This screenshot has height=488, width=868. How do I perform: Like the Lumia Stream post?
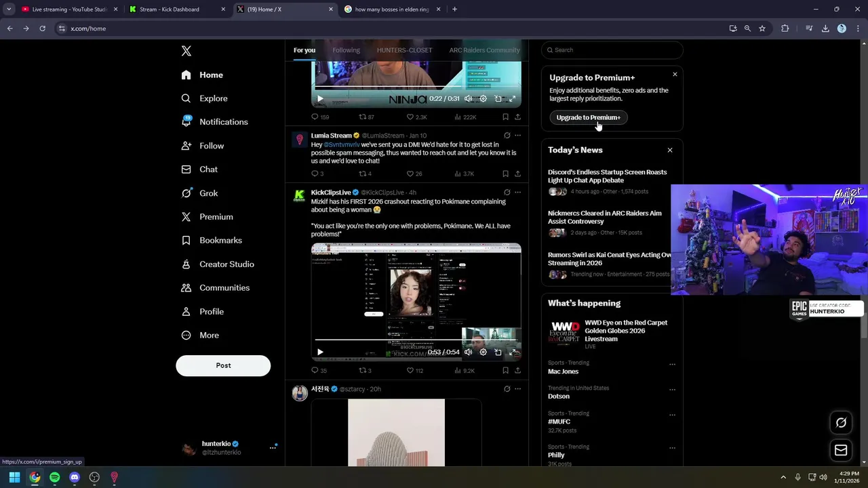coord(410,174)
